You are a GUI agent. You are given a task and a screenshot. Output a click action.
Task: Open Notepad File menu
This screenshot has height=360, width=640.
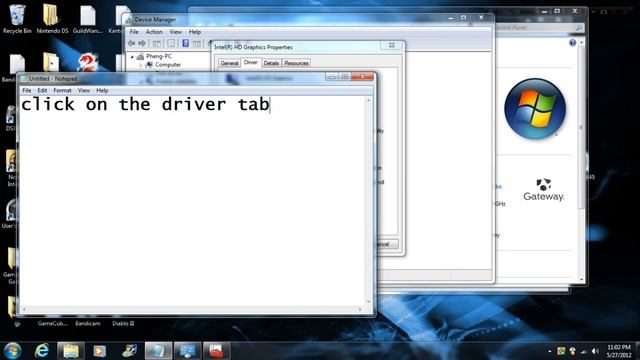click(27, 90)
